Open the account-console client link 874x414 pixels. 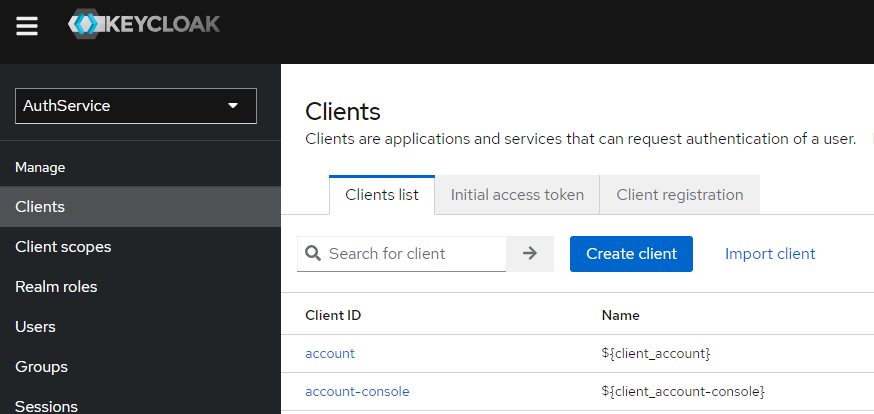tap(357, 391)
